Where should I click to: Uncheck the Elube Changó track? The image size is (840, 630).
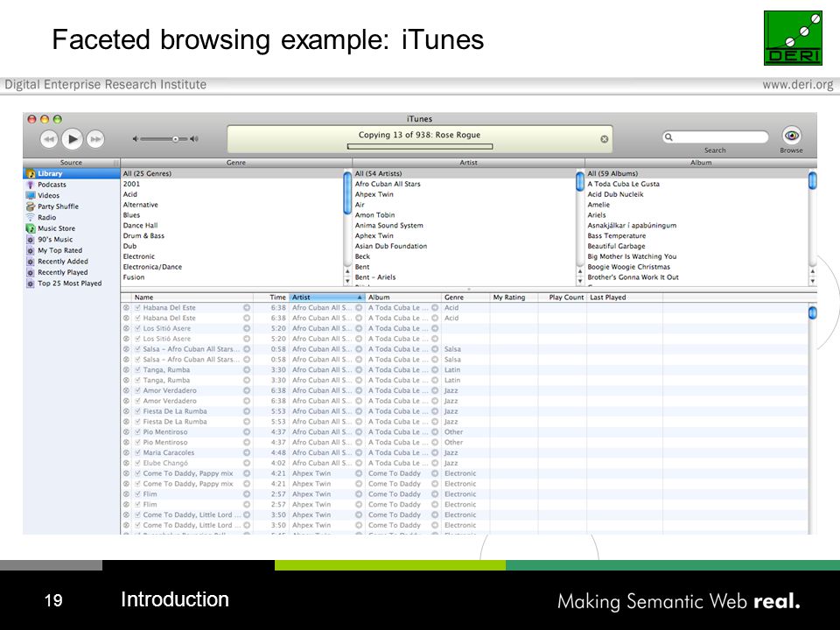137,464
